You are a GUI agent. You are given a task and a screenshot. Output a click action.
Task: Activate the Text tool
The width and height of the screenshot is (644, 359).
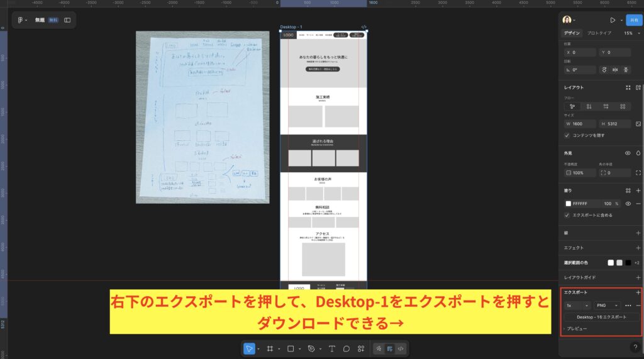tap(331, 348)
